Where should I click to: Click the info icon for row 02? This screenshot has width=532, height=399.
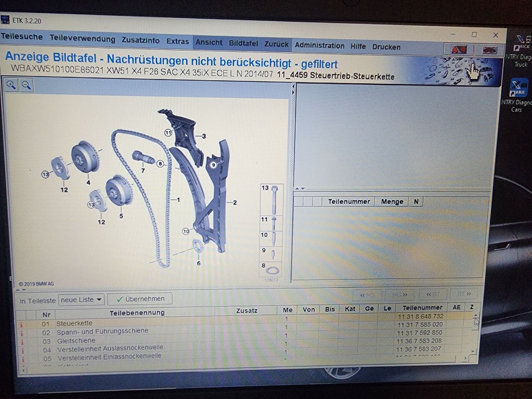click(x=22, y=333)
